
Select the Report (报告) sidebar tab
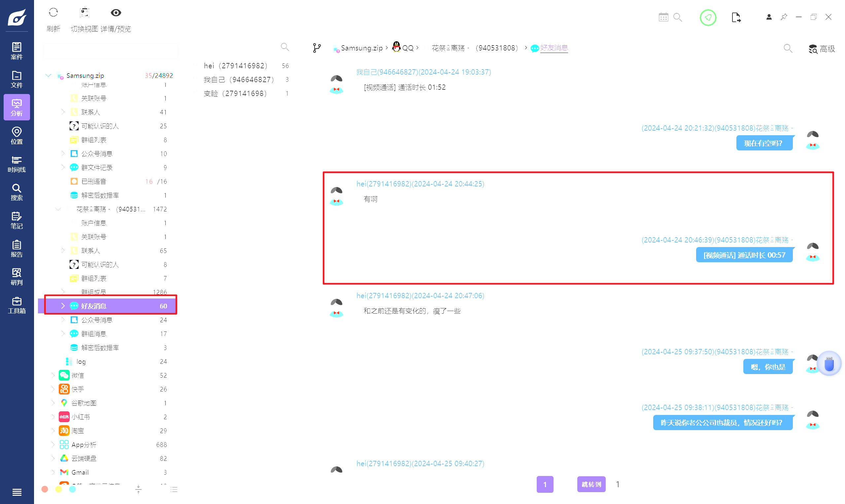tap(17, 249)
